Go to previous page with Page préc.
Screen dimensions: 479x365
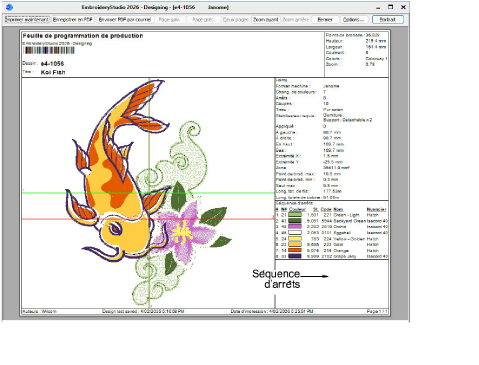(x=203, y=20)
